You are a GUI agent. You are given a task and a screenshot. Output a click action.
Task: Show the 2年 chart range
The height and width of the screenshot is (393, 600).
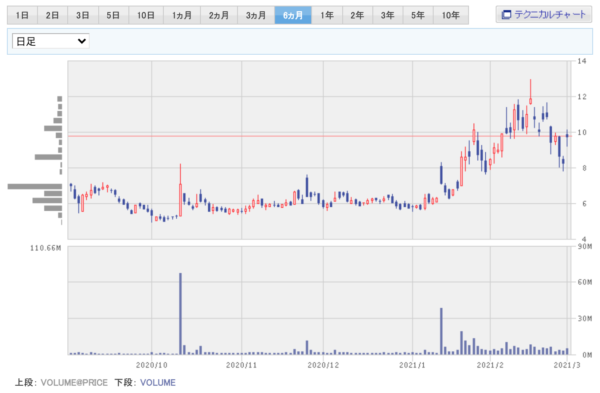(357, 15)
